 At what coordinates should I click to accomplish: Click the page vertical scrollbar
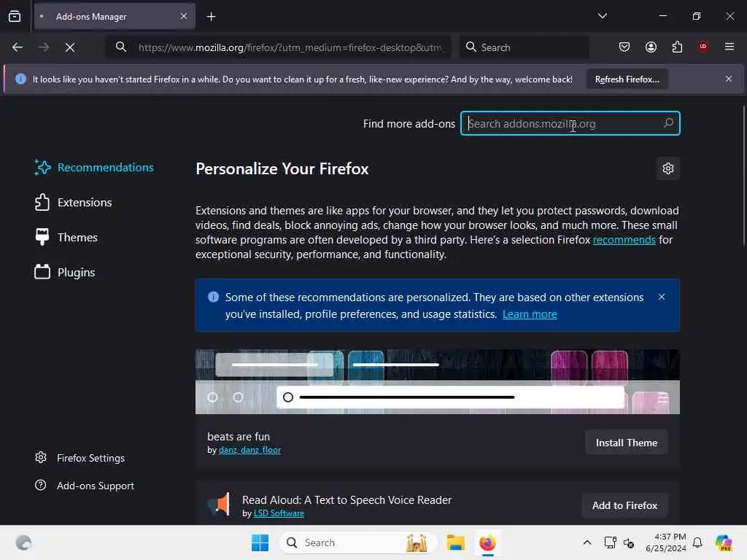coord(743,176)
